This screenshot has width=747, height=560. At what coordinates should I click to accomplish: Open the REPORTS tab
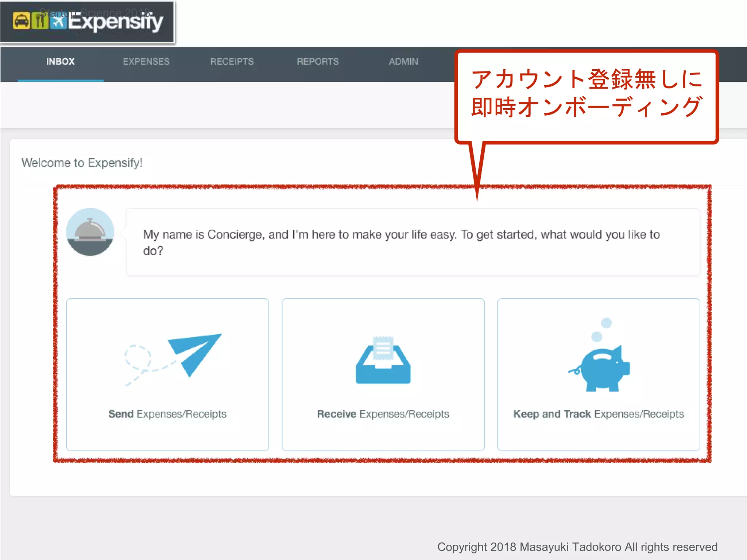318,62
